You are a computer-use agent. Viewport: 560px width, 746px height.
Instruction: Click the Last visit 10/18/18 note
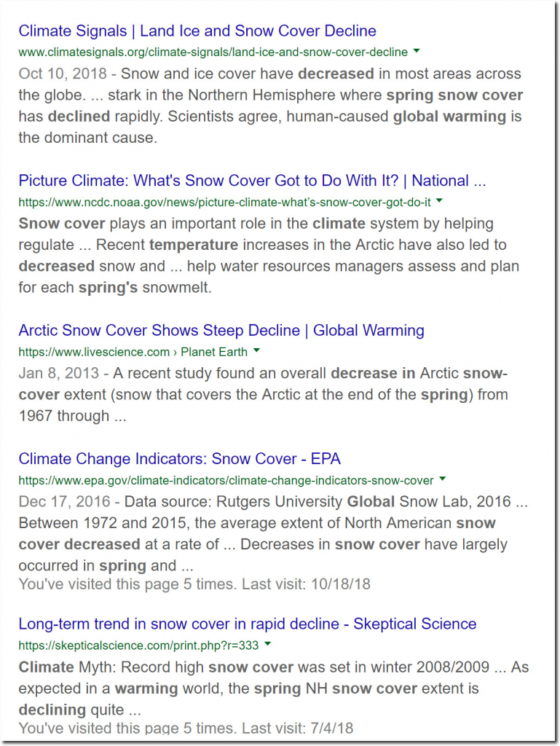pyautogui.click(x=306, y=584)
